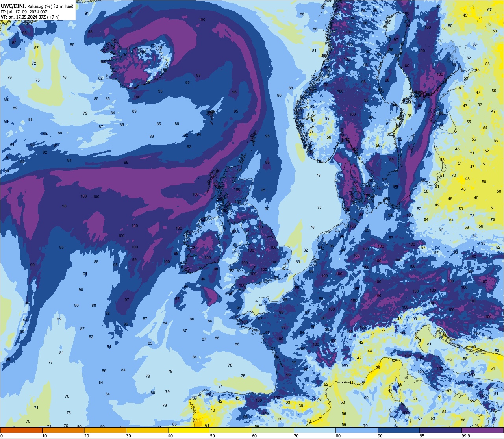This screenshot has width=504, height=439.
Task: Click the 90–95% blue legend swatch
Action: 398,430
